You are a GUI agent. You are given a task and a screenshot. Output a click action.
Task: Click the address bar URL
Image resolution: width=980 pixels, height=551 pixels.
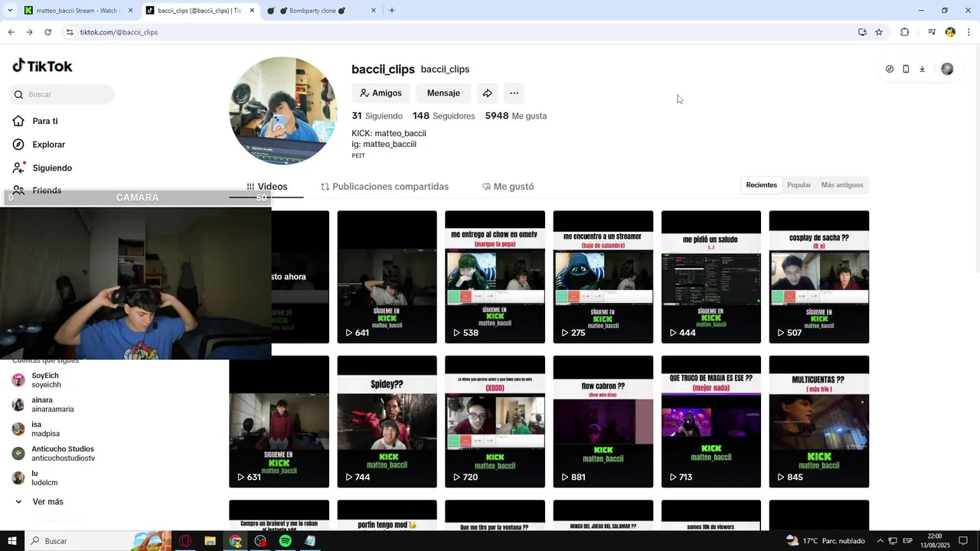(119, 32)
